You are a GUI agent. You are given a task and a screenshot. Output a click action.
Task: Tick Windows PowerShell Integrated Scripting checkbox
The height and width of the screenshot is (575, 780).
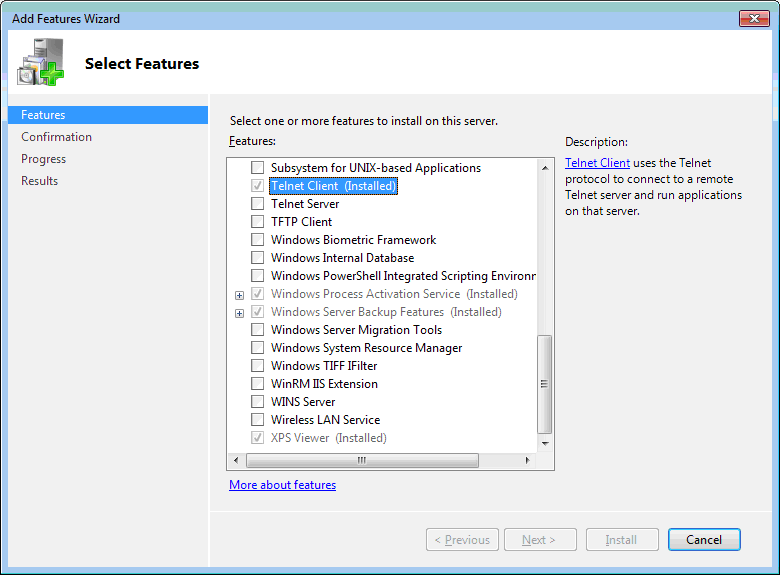[258, 276]
